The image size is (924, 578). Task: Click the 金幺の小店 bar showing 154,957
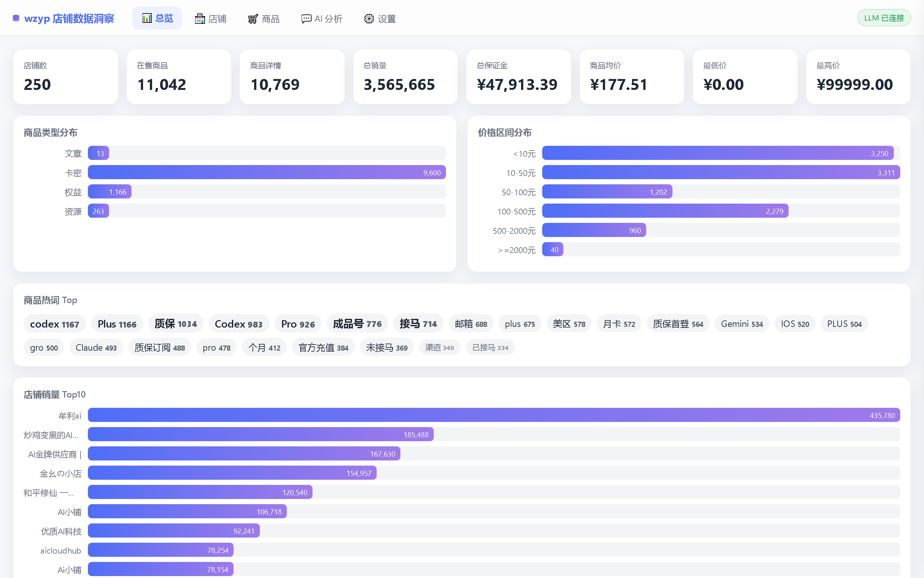click(x=232, y=473)
